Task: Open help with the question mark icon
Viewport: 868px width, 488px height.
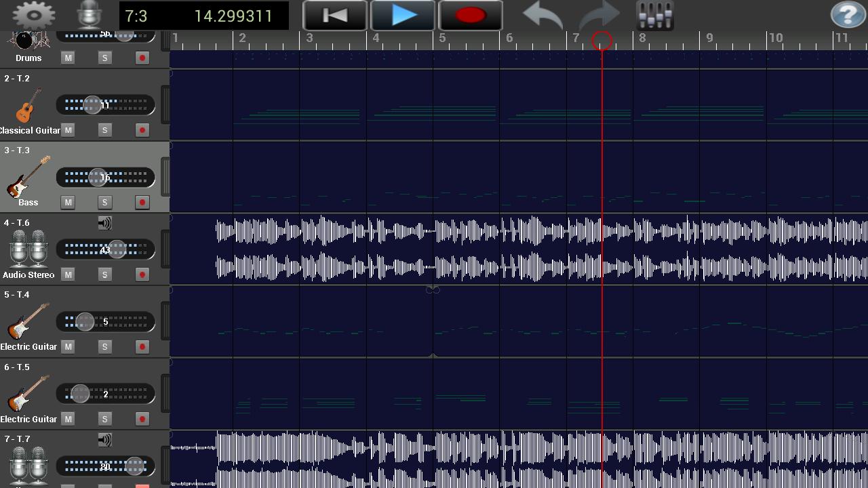Action: 848,15
